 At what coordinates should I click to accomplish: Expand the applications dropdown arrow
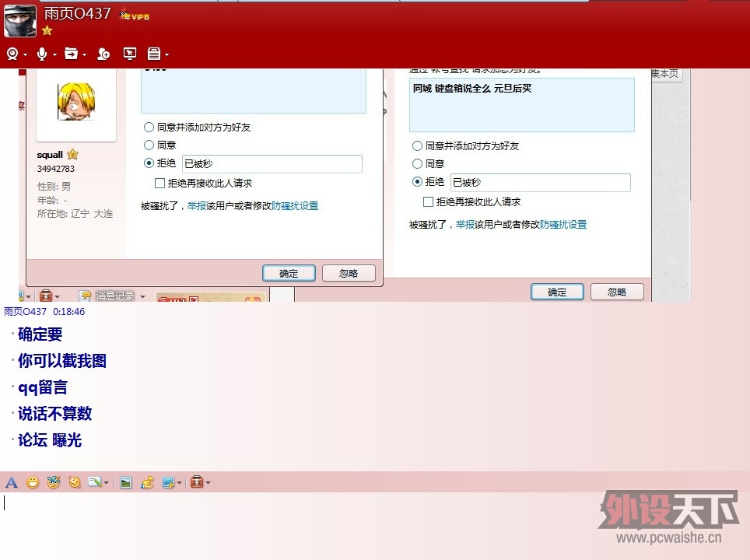pos(166,55)
